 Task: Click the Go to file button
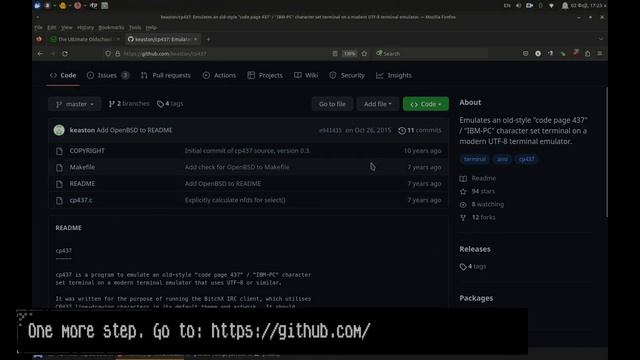pos(332,104)
